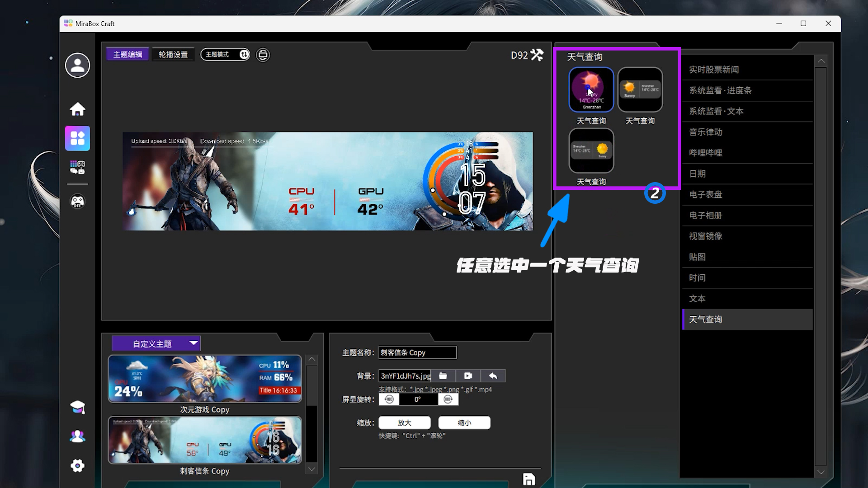
Task: Click the background filename field
Action: (x=405, y=376)
